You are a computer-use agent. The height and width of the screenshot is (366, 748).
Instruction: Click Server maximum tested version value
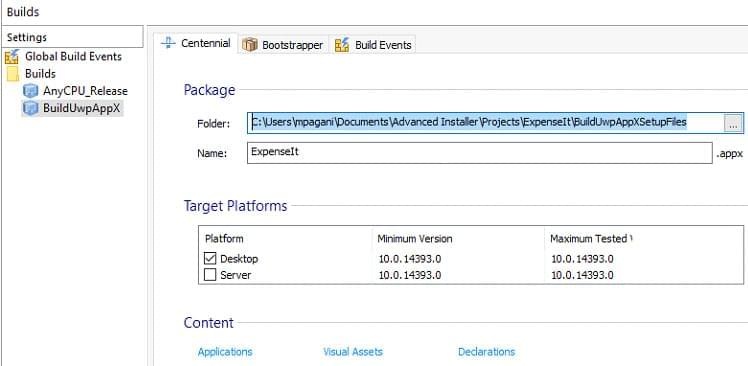[582, 275]
